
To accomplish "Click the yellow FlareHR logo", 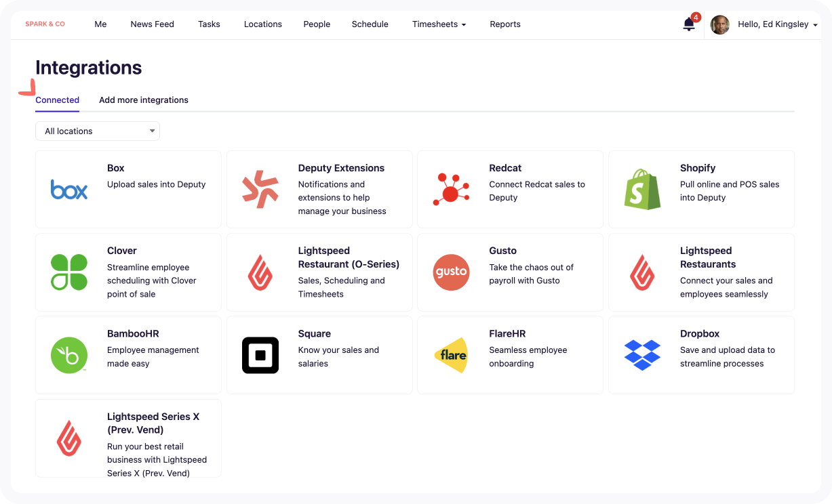I will tap(451, 356).
